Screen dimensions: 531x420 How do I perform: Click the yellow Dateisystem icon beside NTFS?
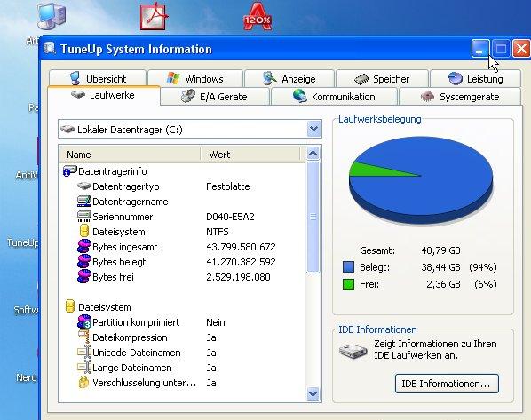[x=84, y=231]
